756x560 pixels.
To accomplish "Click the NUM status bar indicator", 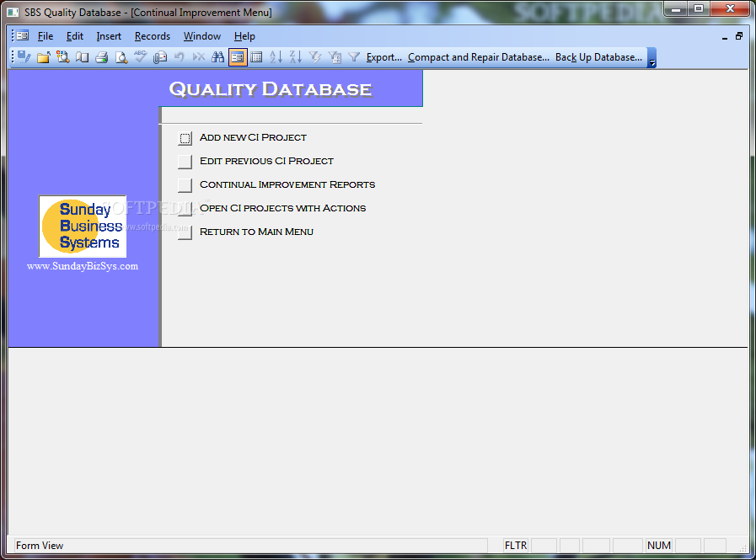I will tap(658, 546).
